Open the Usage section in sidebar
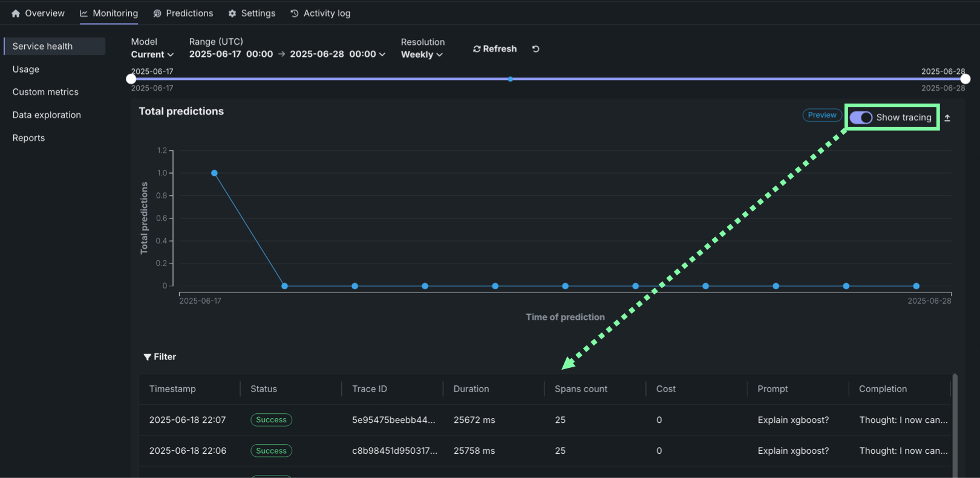The image size is (980, 478). coord(26,70)
